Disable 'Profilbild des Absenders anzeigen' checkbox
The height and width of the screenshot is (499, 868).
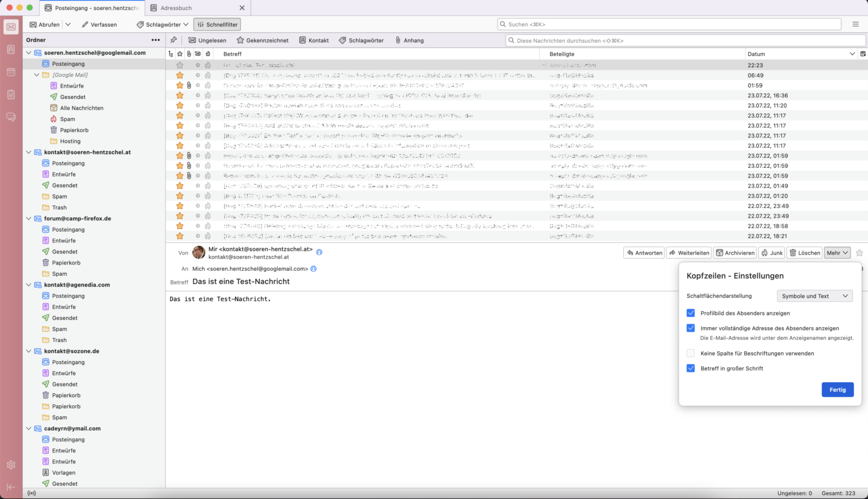click(691, 313)
